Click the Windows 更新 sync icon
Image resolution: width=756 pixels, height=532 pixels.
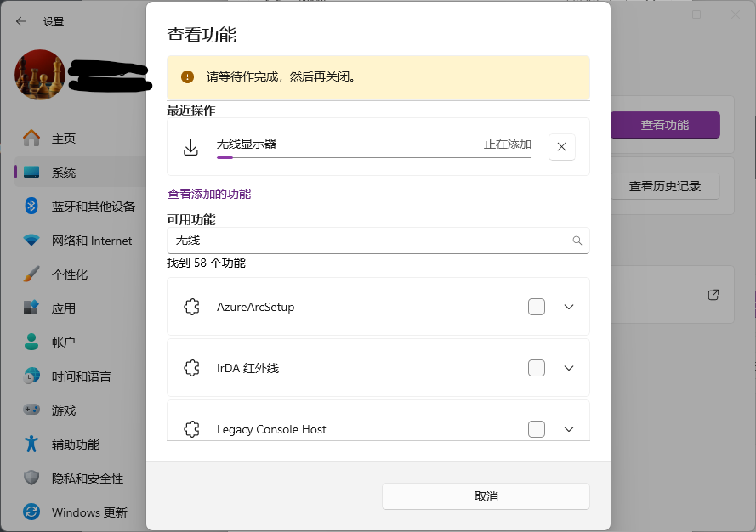point(31,512)
